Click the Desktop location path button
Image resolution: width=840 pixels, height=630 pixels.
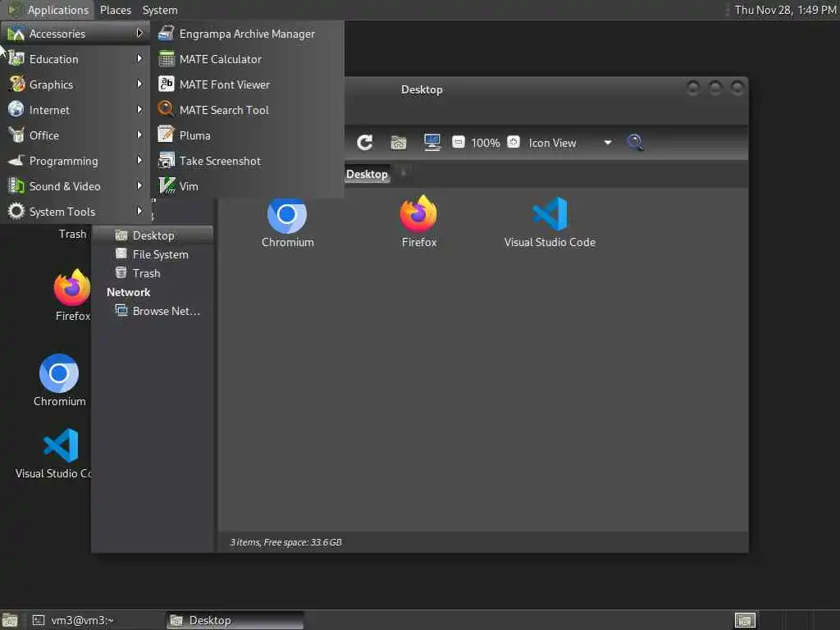(x=367, y=174)
